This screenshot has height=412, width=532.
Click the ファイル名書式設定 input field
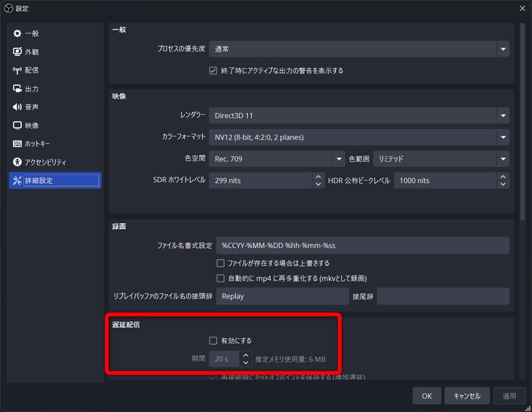point(363,246)
